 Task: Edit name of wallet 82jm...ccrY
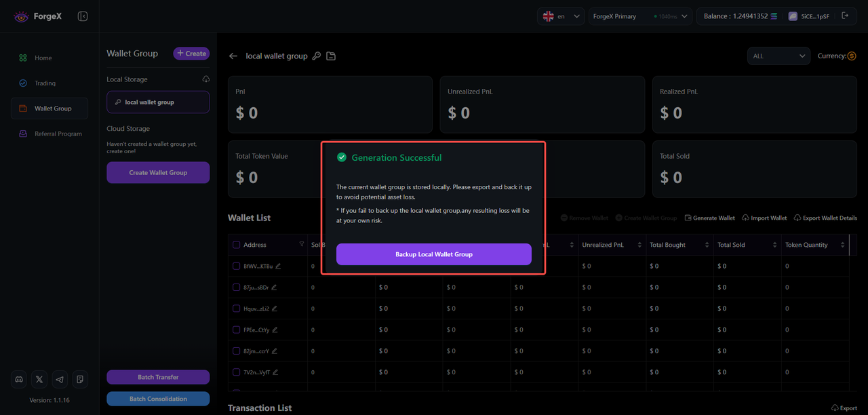275,351
